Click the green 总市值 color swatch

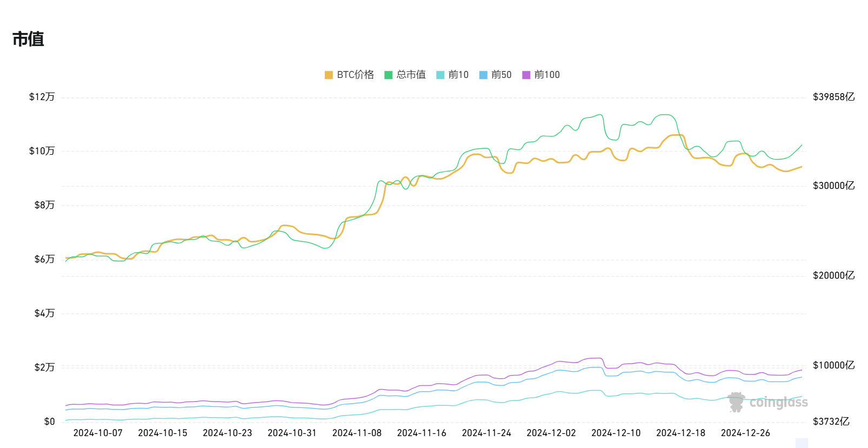click(388, 75)
